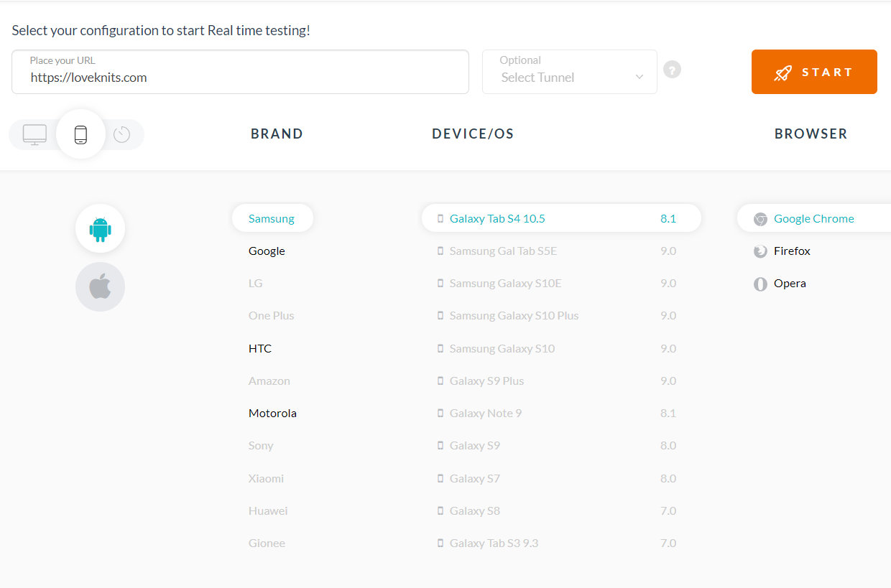The image size is (891, 588).
Task: Select the Sony brand
Action: (261, 446)
